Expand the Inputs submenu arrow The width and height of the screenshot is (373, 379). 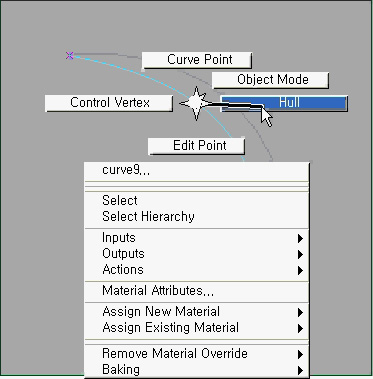tap(300, 238)
